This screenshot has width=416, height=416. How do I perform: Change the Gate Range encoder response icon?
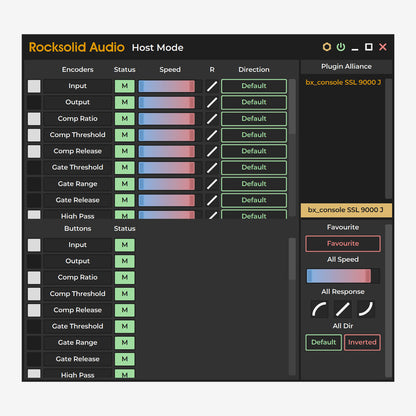coord(212,184)
